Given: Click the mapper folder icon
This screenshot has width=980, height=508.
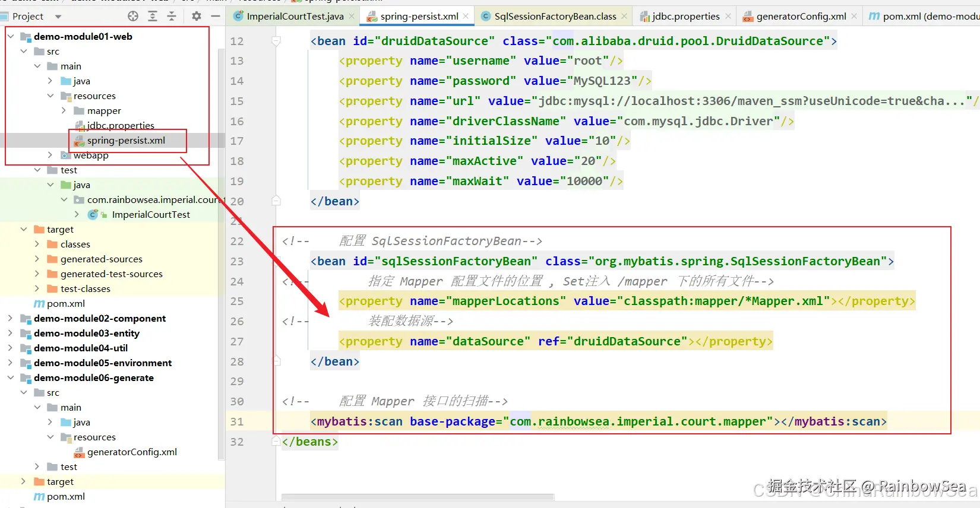Looking at the screenshot, I should pyautogui.click(x=79, y=110).
